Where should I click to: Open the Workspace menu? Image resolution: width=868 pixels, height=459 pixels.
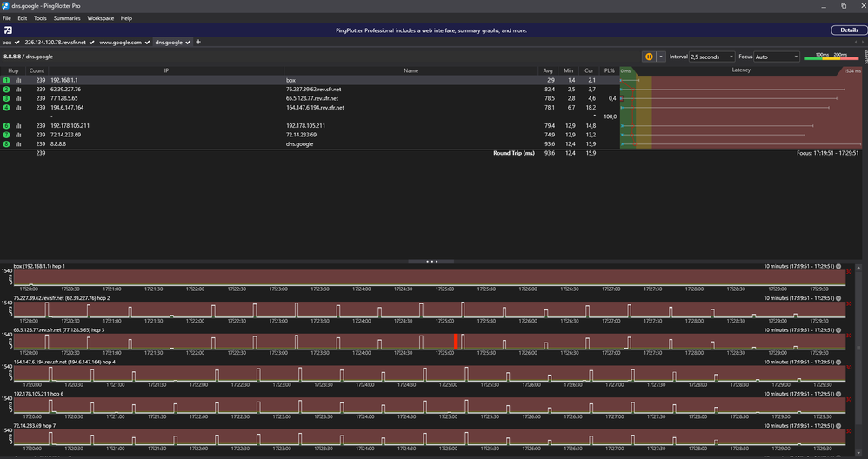coord(100,18)
